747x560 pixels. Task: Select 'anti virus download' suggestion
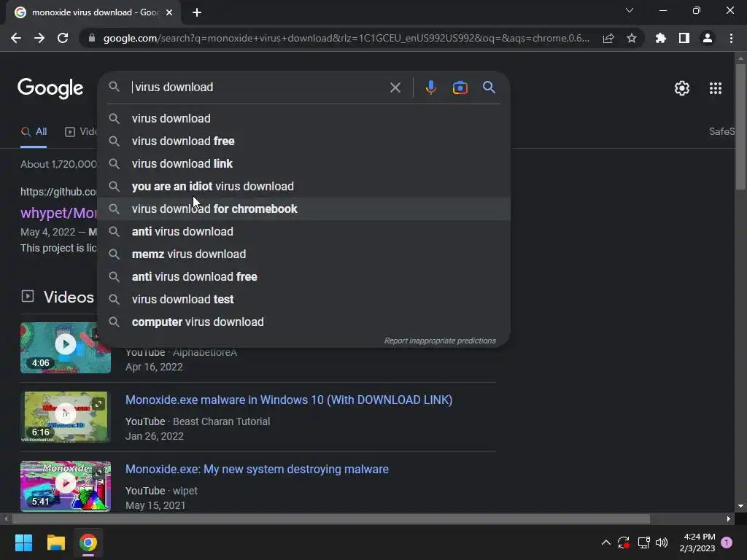pos(304,231)
